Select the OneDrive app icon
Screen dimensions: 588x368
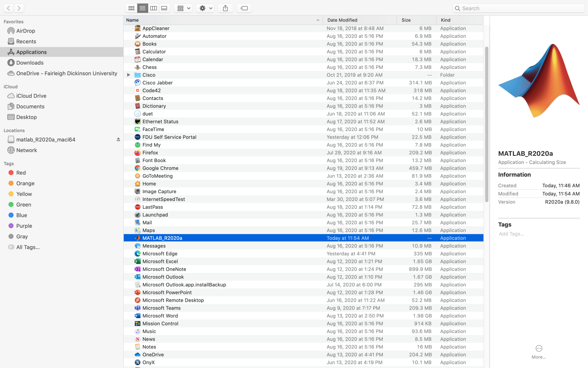pyautogui.click(x=138, y=354)
